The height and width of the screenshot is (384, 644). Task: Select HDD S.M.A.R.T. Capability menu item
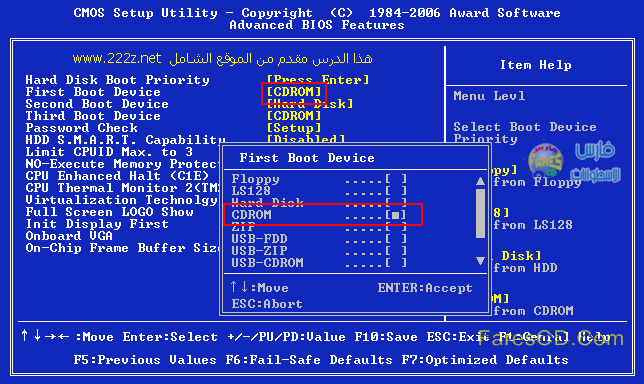click(125, 140)
